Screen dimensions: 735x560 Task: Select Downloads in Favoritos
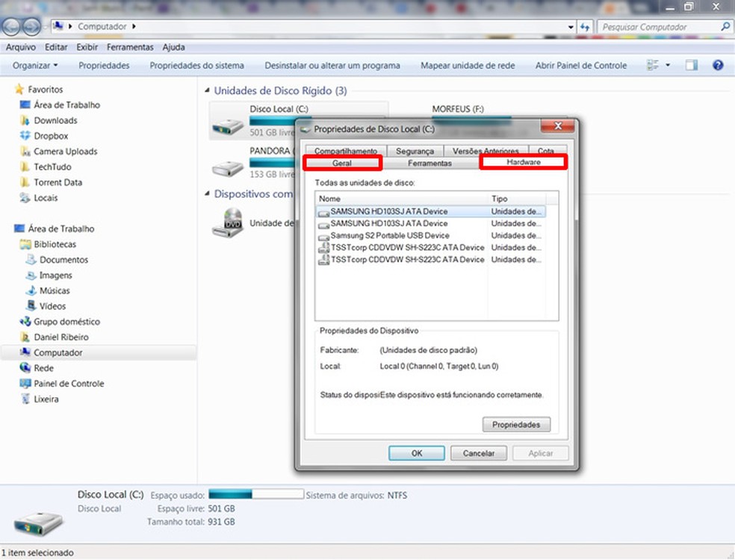tap(55, 120)
